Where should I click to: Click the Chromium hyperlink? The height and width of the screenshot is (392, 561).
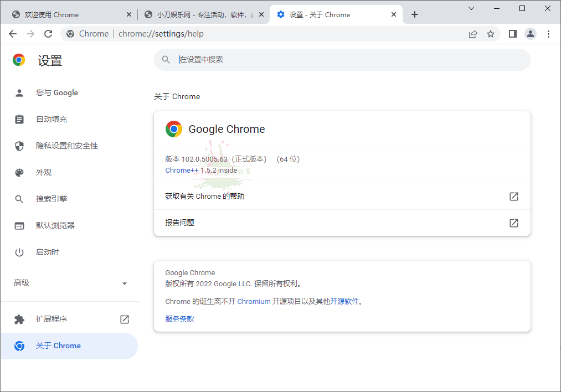tap(254, 301)
